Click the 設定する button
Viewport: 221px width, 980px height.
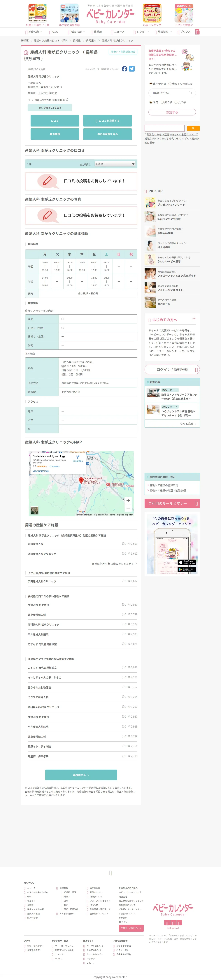[172, 112]
